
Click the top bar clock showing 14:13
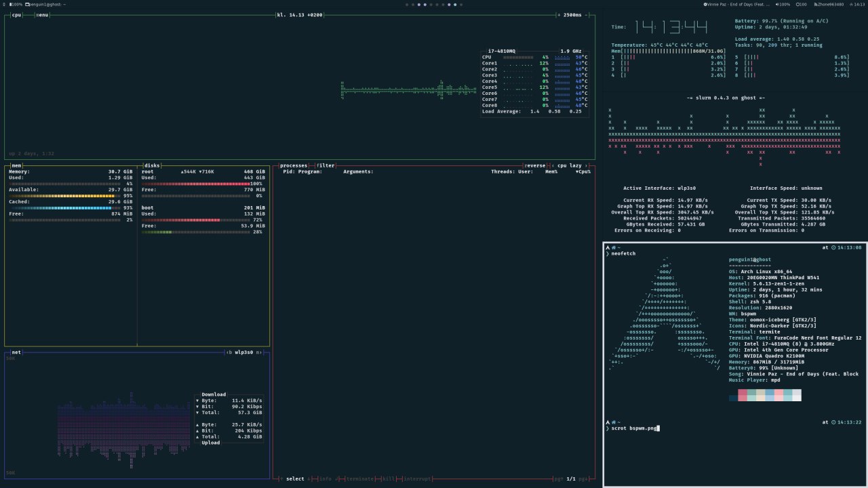[x=857, y=4]
